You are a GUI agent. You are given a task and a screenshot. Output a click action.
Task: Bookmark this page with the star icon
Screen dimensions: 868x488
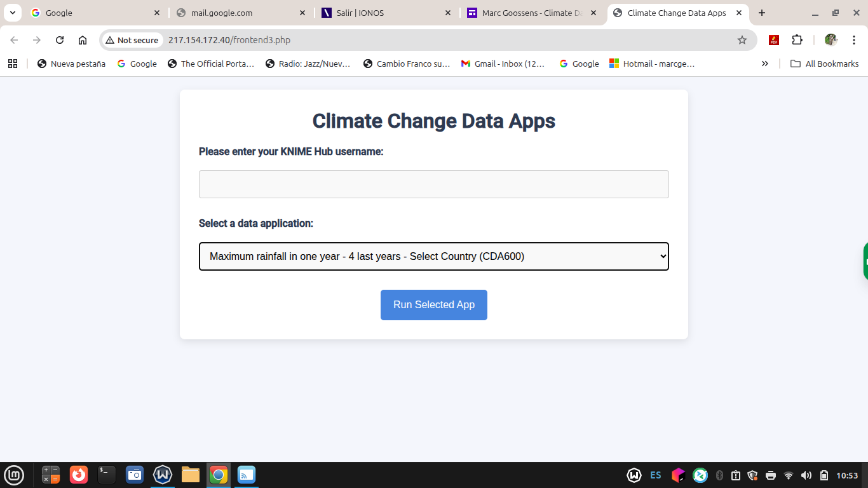[742, 40]
